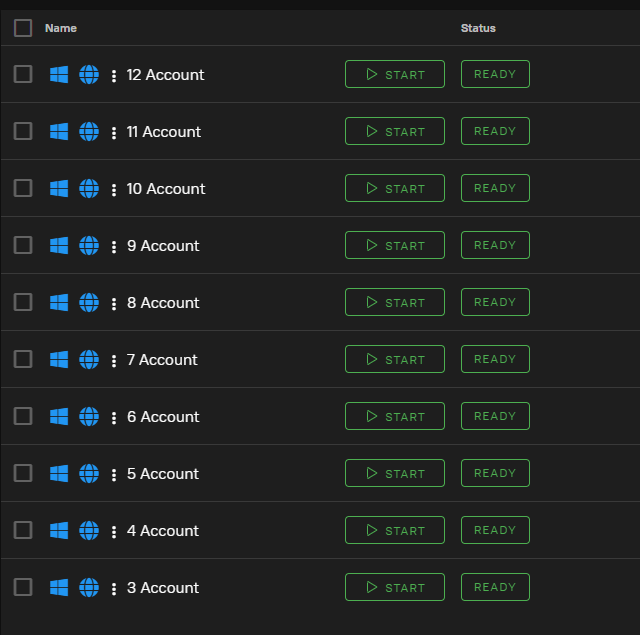The width and height of the screenshot is (640, 635).
Task: Start the 10 Account profile
Action: pos(395,189)
